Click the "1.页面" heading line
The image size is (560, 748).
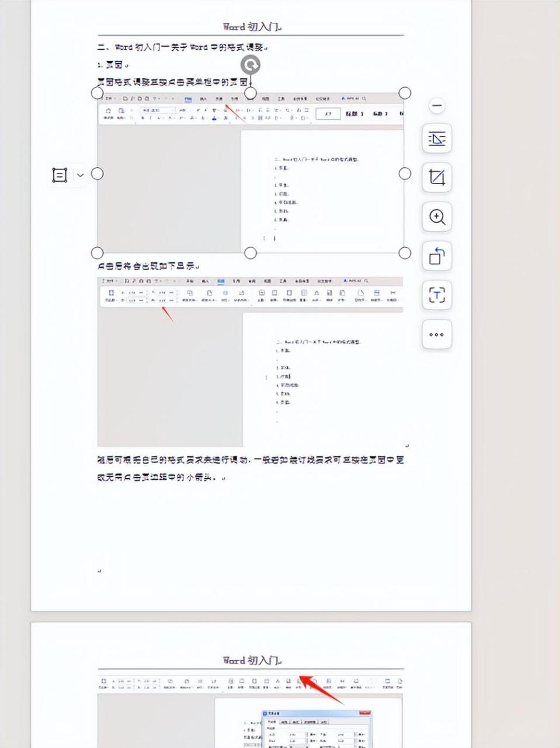pyautogui.click(x=112, y=64)
